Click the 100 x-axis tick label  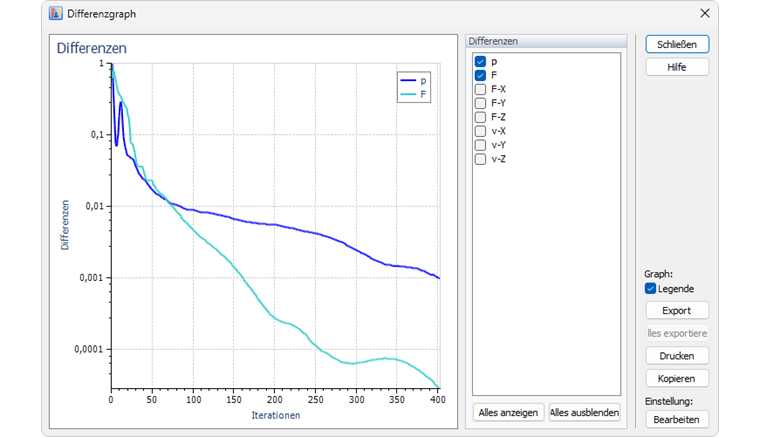[193, 400]
